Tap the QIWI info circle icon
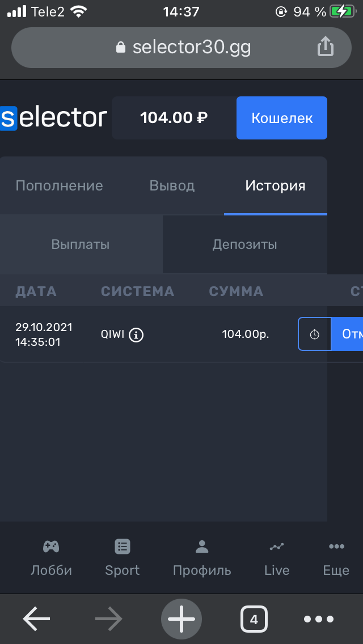Screen dimensions: 363x644 pos(137,334)
